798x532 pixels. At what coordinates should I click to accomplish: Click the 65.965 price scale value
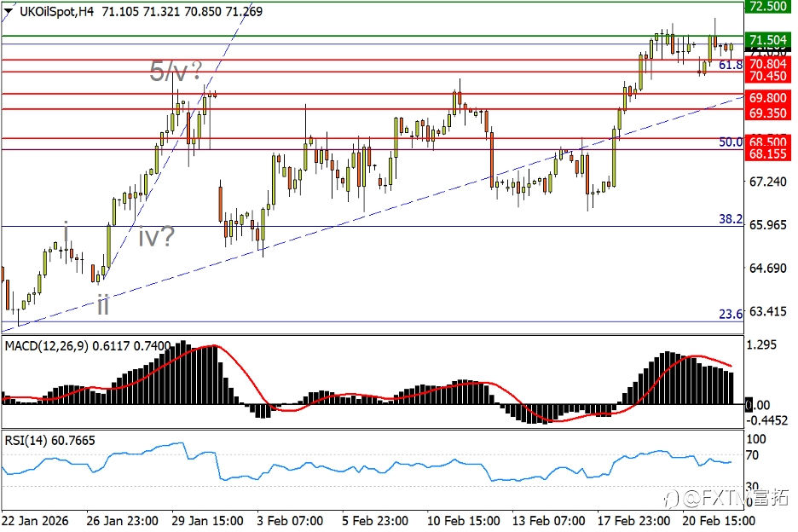(x=767, y=225)
